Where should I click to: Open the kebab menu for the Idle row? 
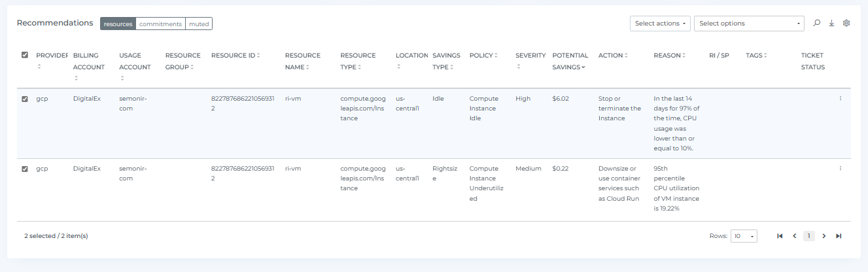point(840,99)
